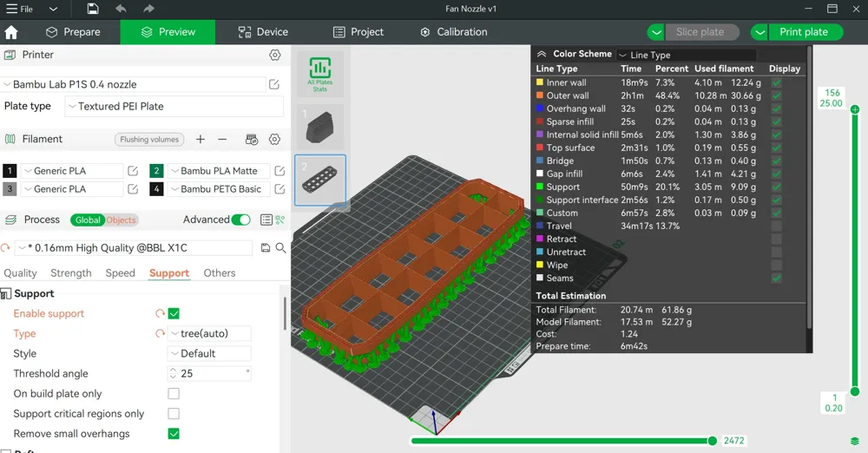Toggle Travel display checkbox
This screenshot has width=868, height=453.
777,226
